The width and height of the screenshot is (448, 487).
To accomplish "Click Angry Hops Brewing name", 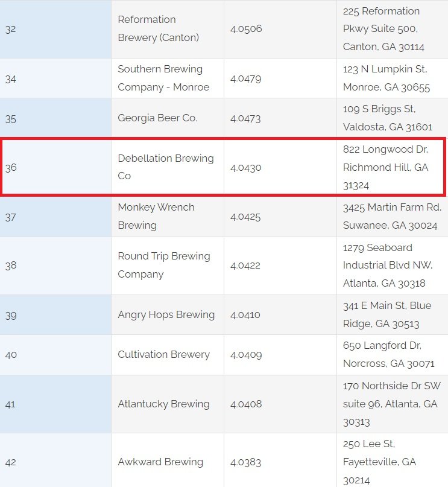I will click(166, 314).
